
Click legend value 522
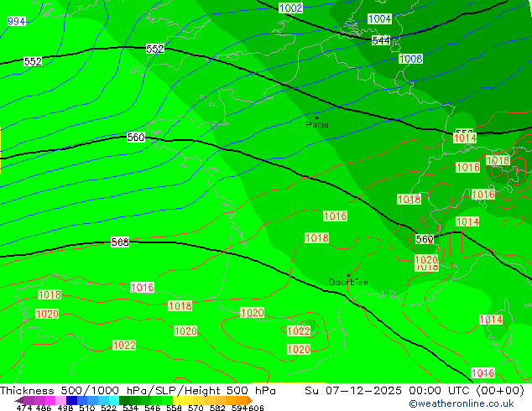coord(108,408)
